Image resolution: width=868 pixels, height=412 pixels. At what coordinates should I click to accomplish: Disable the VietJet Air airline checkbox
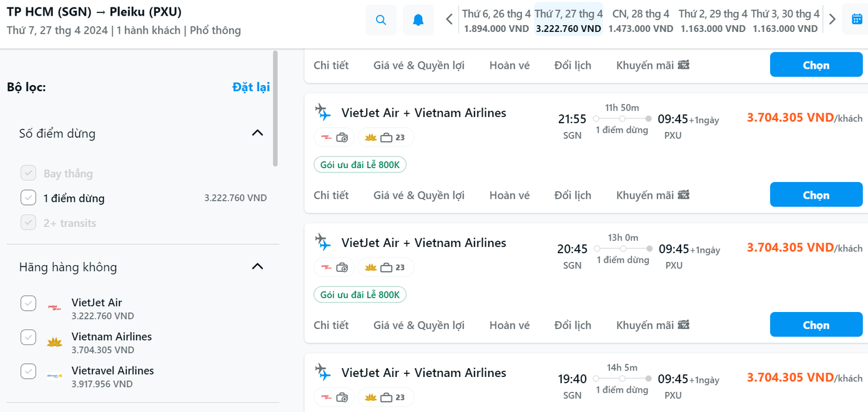point(28,303)
